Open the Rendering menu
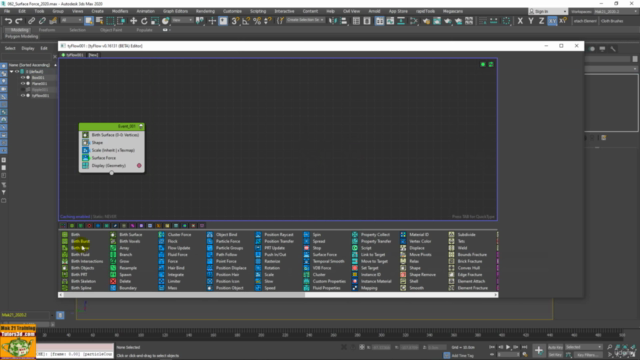 [x=205, y=11]
